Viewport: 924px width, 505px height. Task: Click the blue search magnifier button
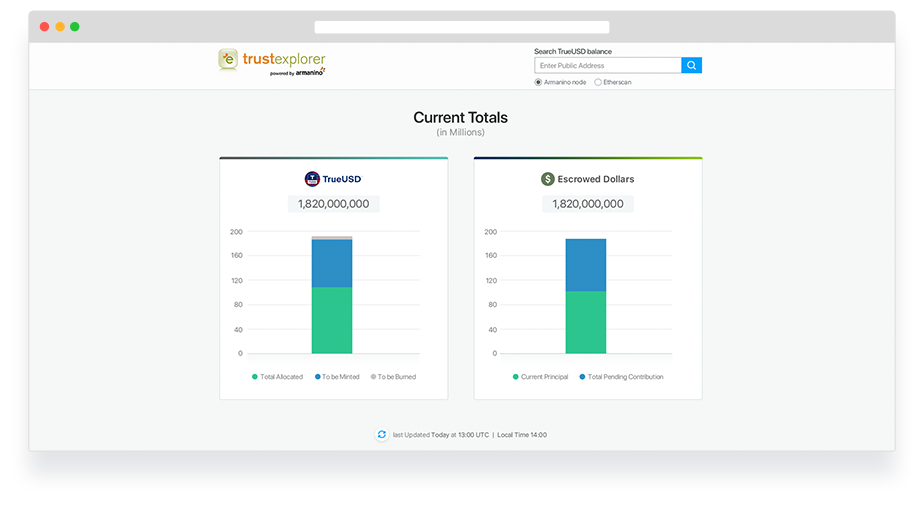[x=691, y=65]
